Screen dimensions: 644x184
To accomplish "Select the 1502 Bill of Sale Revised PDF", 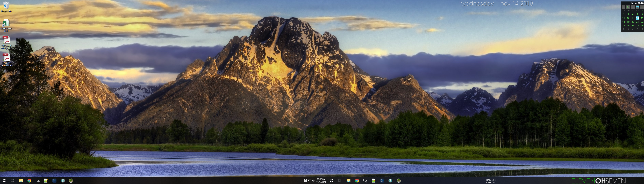I will [x=6, y=60].
